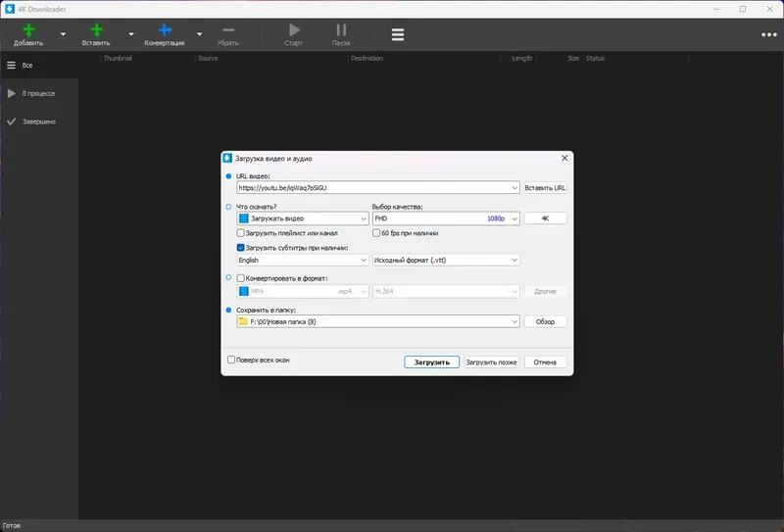Open the H.264 codec dropdown
Screen dimensions: 784x532
(x=446, y=291)
